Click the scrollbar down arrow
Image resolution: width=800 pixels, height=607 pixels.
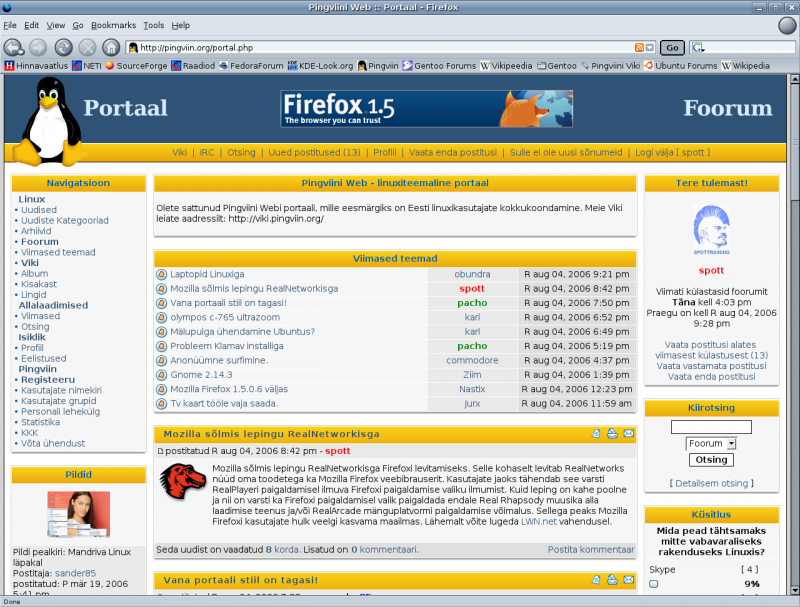(795, 590)
